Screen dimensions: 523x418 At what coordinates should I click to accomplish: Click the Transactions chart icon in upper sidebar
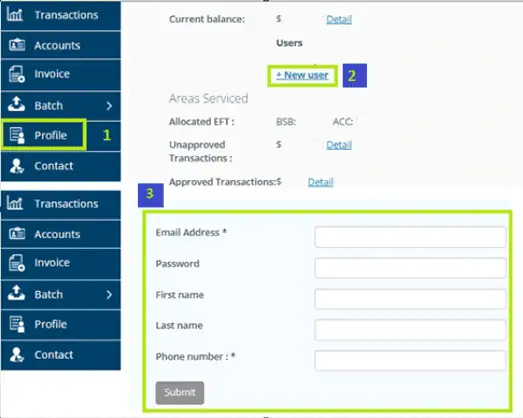coord(15,15)
